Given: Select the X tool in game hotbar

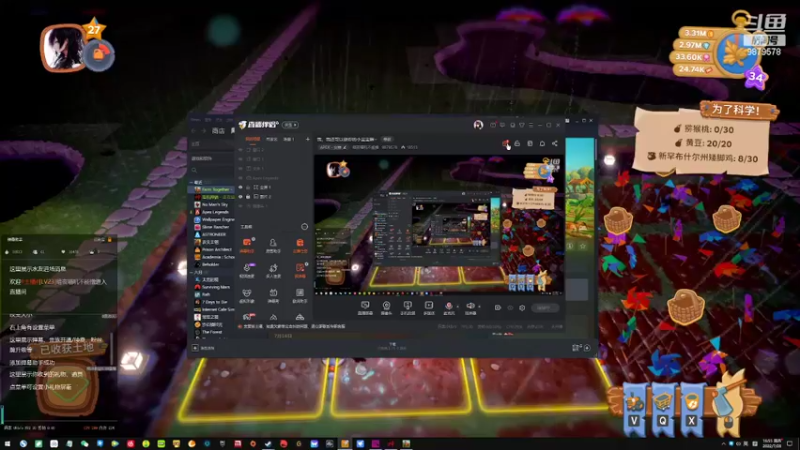Looking at the screenshot, I should 691,410.
